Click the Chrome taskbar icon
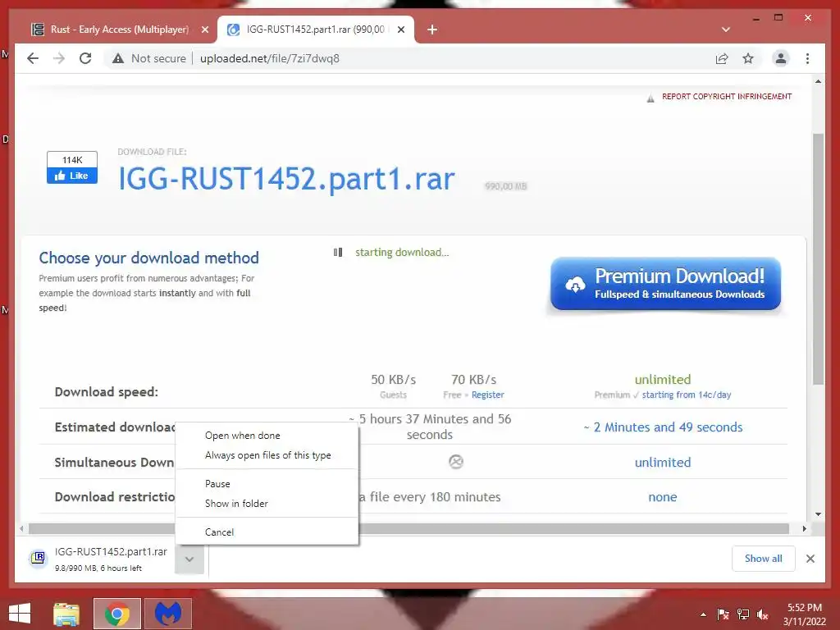The width and height of the screenshot is (840, 630). tap(117, 614)
